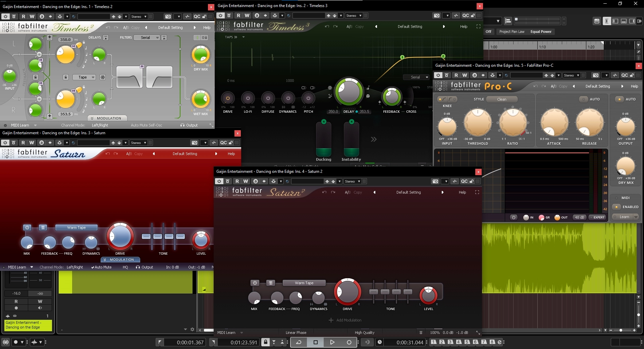Open the Filters Serial dropdown in Timeless 2
Image resolution: width=644 pixels, height=349 pixels.
pos(147,38)
